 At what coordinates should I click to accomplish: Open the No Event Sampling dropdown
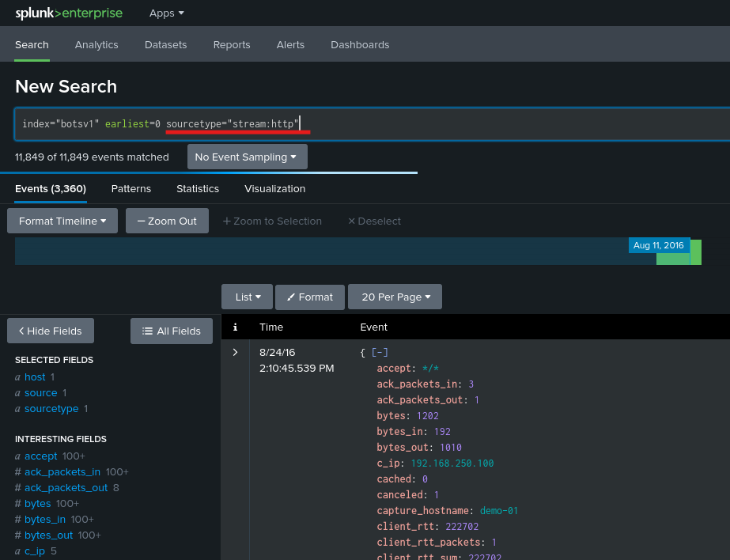coord(248,157)
